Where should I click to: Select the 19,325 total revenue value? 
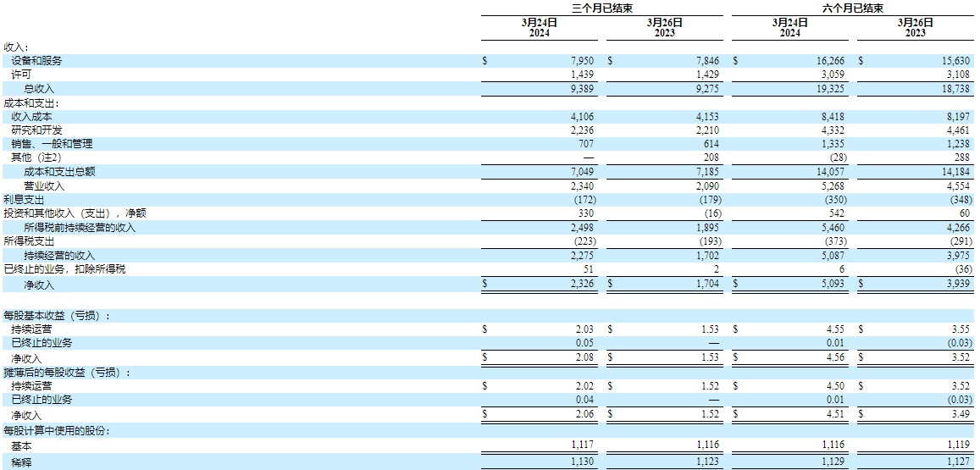click(831, 88)
